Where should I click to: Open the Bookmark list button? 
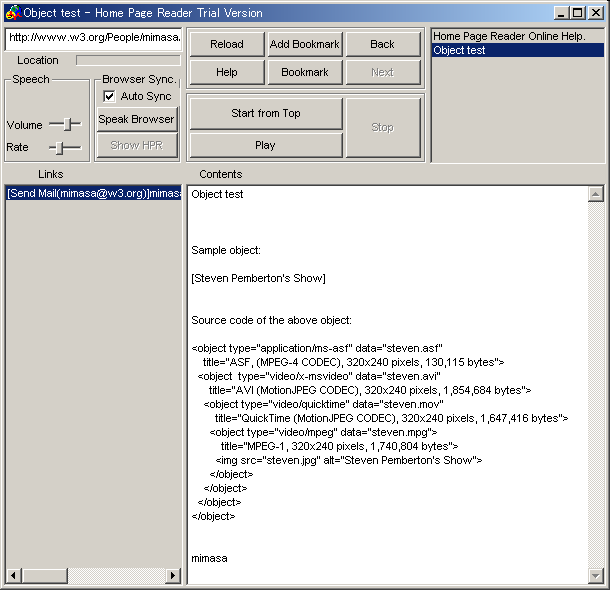[305, 73]
